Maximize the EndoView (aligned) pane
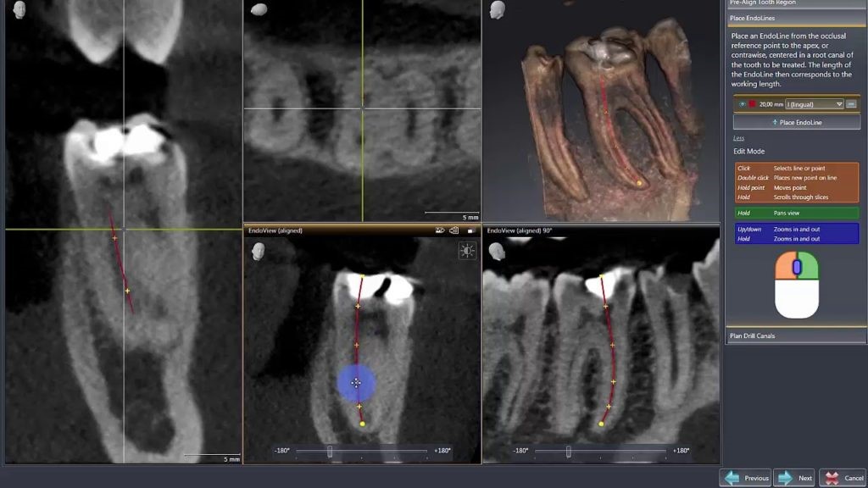This screenshot has height=488, width=868. point(470,230)
